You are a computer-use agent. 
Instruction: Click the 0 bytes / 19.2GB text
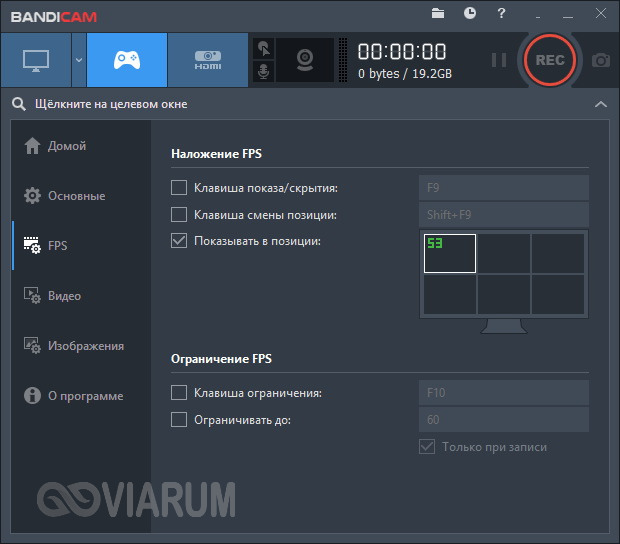pos(405,74)
